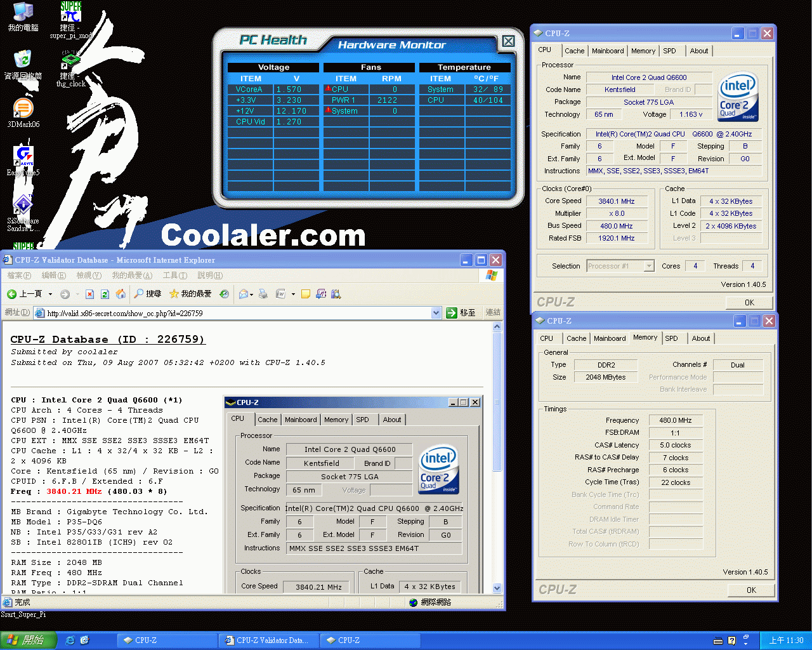812x650 pixels.
Task: Switch to Cache tab in top CPU-Z window
Action: [575, 51]
